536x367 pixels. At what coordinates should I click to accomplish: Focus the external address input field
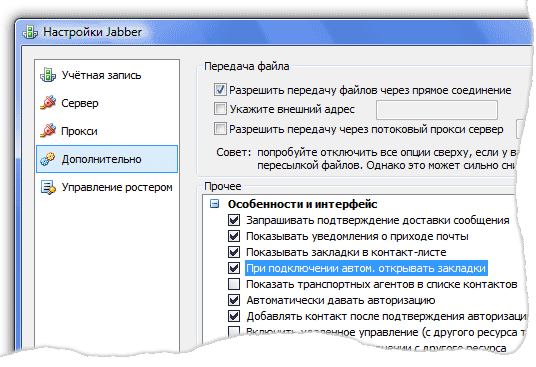coord(437,110)
